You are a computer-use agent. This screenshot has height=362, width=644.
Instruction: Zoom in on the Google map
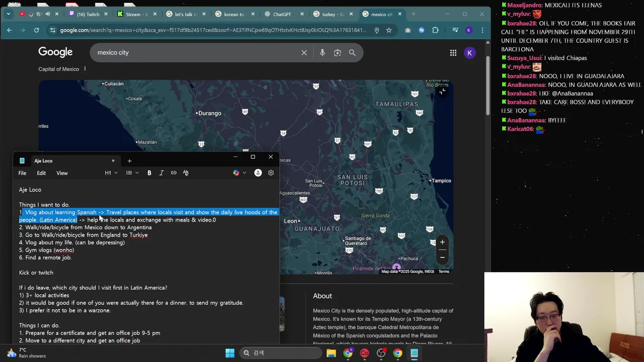(x=442, y=242)
